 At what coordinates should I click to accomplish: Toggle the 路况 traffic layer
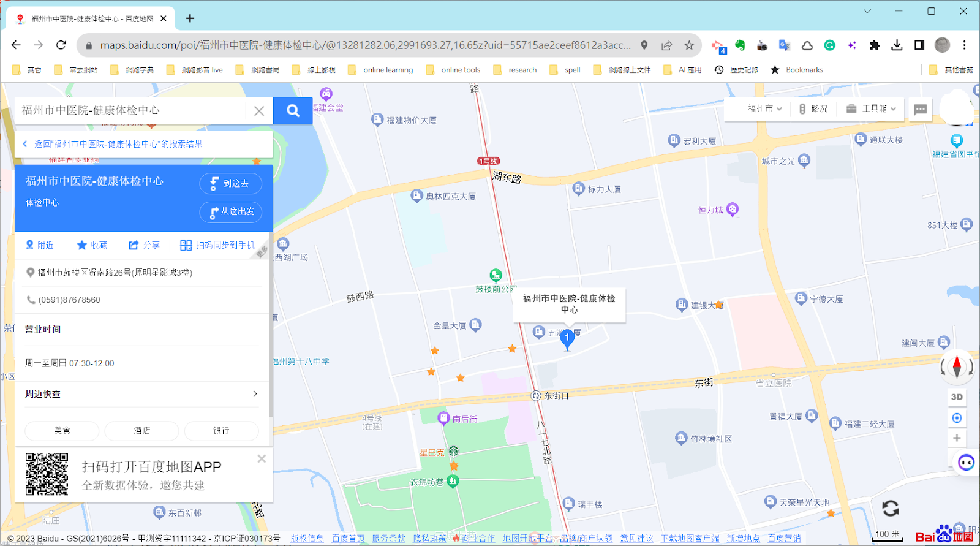tap(813, 108)
